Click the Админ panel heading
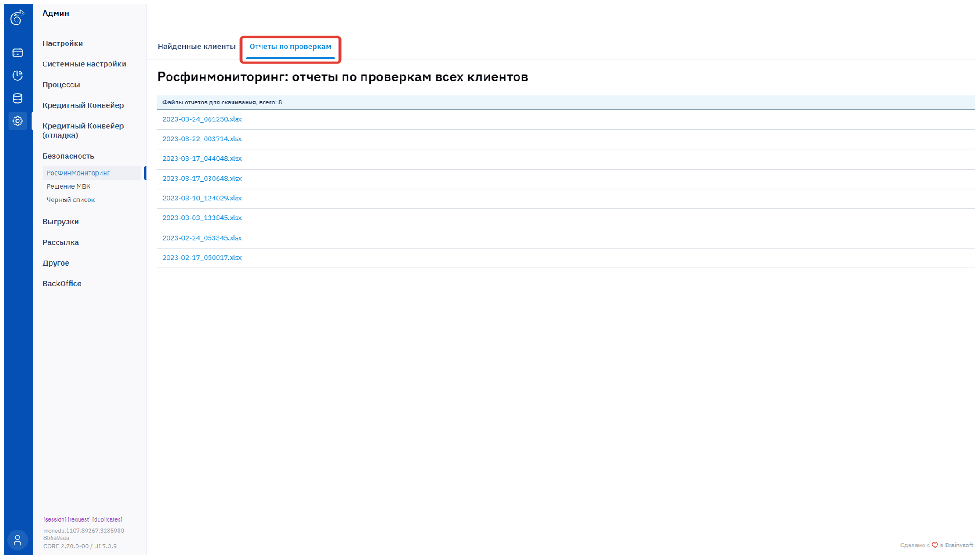The height and width of the screenshot is (560, 980). pyautogui.click(x=56, y=14)
